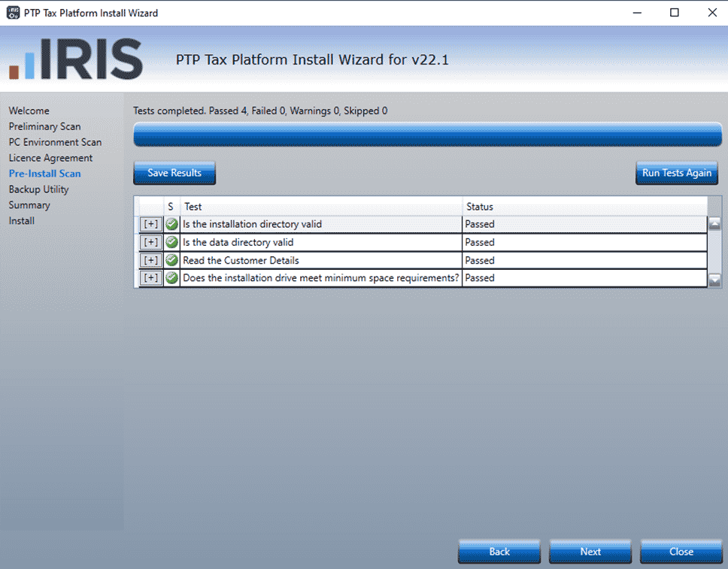Open the Backup Utility step
728x569 pixels.
point(38,189)
